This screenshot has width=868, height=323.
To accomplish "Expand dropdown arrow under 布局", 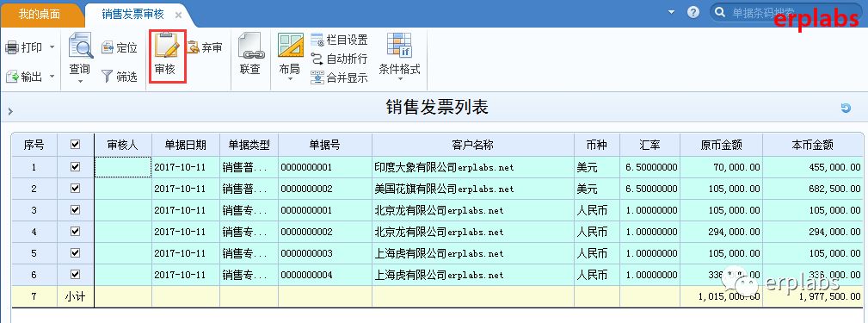I will tap(290, 80).
